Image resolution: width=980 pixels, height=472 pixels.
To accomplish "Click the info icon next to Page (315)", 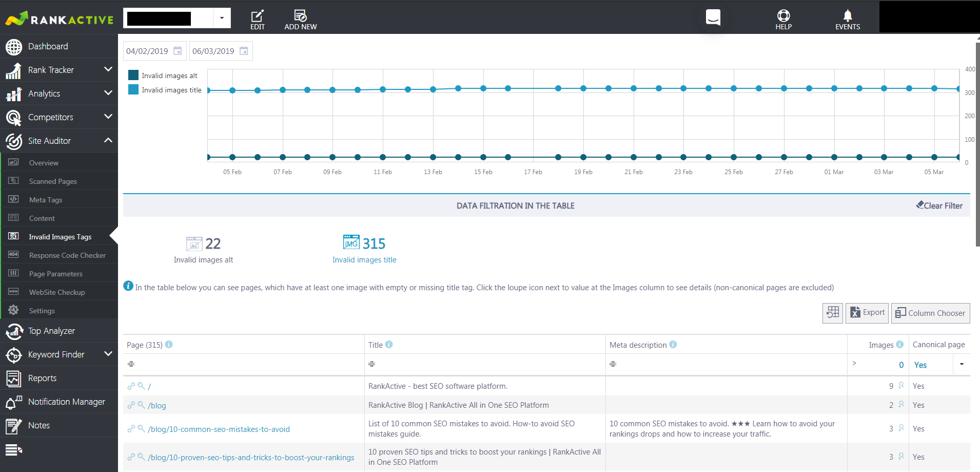I will 169,345.
